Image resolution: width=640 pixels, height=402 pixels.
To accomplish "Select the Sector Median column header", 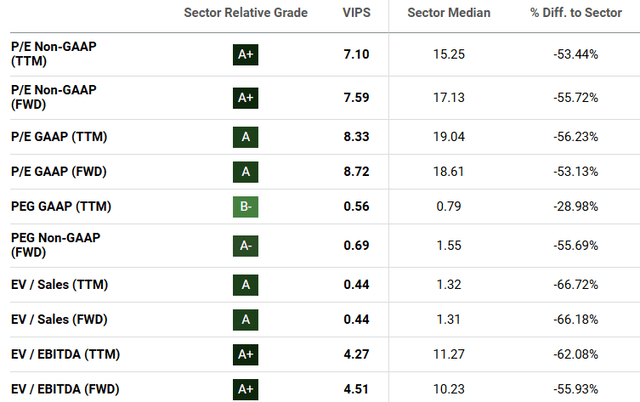I will [451, 13].
